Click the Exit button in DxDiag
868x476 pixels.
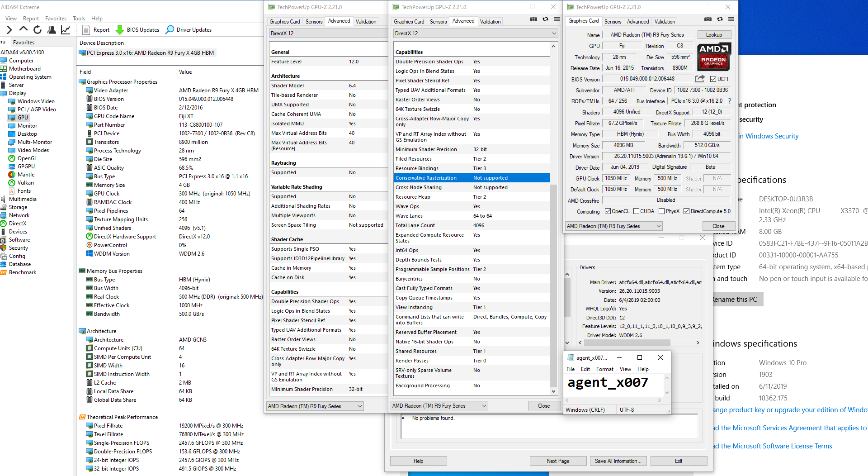(x=679, y=461)
